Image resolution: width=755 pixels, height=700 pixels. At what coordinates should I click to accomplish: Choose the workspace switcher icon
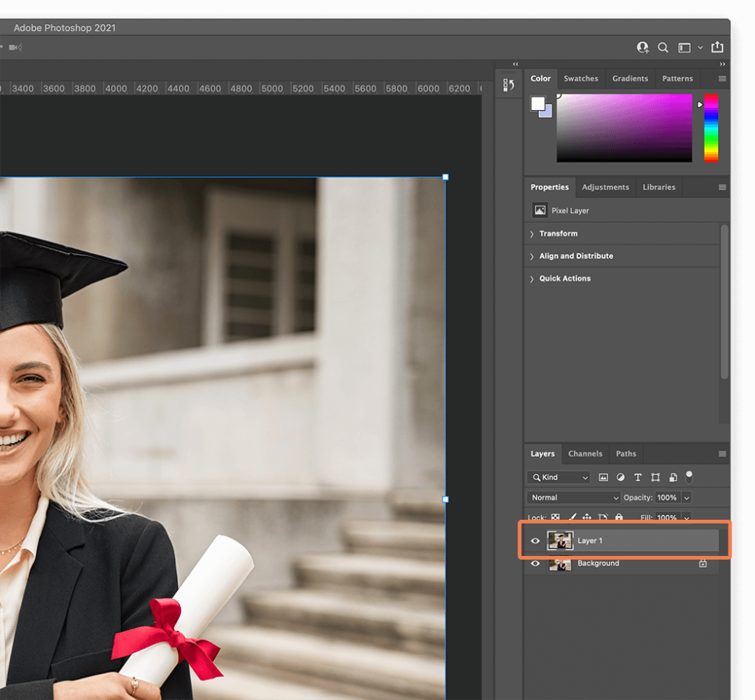point(684,48)
